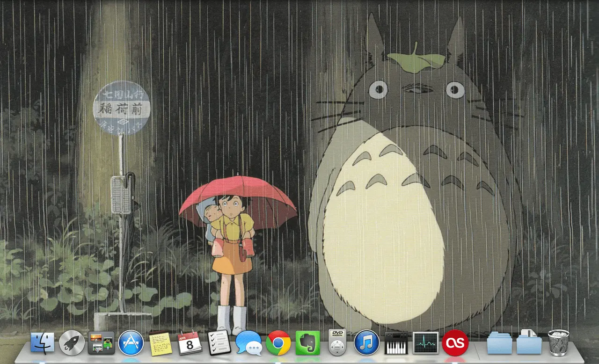Open Messages with the speech bubbles icon
The image size is (599, 364).
click(249, 343)
